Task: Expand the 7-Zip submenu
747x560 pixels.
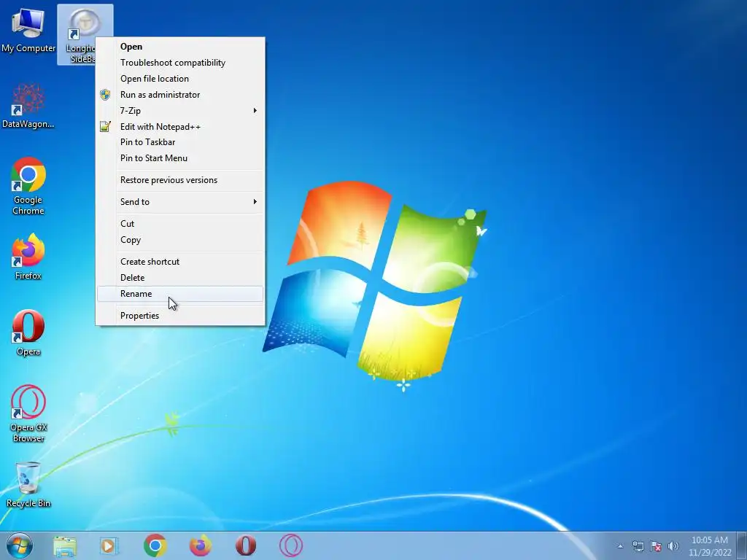Action: (x=180, y=111)
